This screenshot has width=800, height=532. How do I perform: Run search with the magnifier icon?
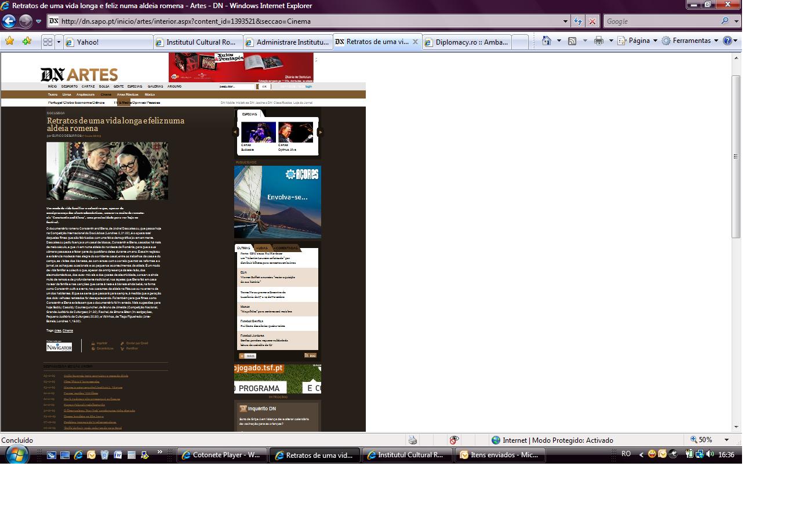click(725, 21)
